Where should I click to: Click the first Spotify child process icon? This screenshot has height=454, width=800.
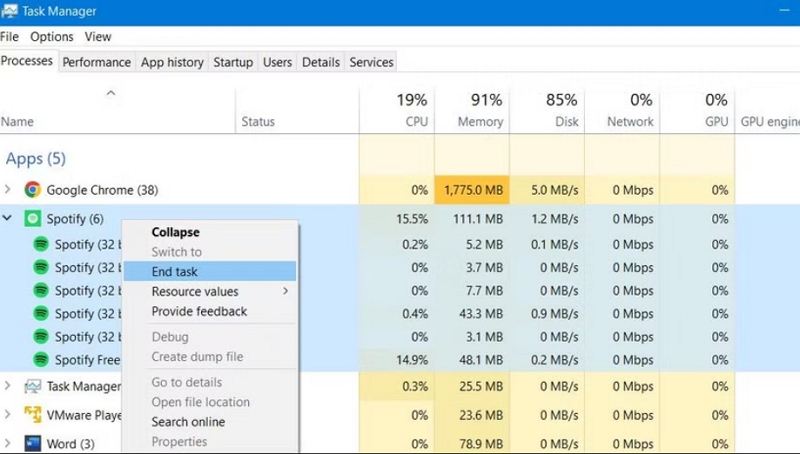(41, 244)
